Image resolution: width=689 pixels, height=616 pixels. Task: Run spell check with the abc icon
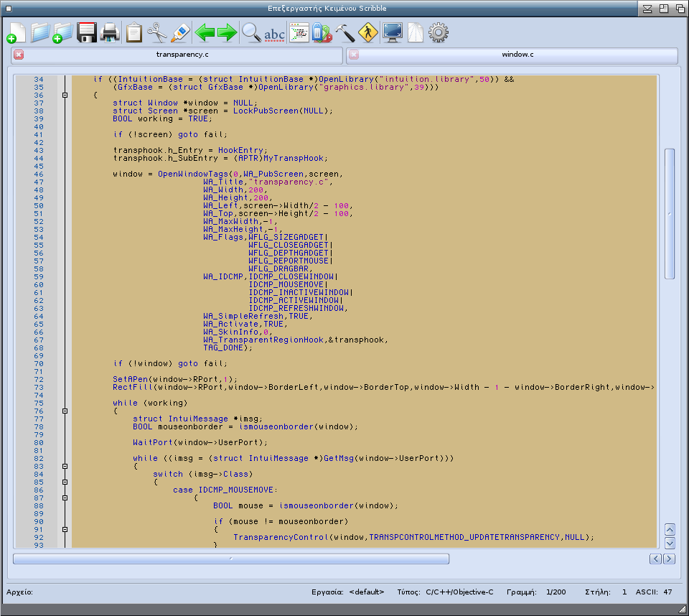(274, 32)
